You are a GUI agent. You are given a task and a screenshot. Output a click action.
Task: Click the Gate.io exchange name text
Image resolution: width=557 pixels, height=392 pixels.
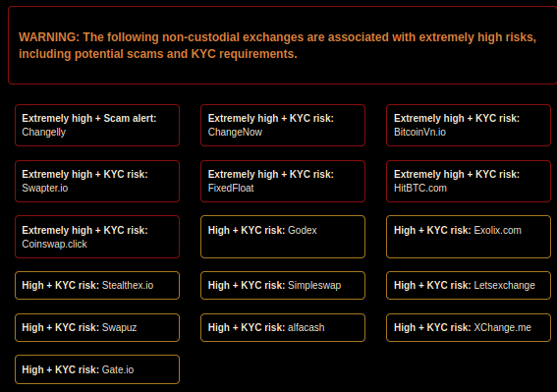pos(118,370)
